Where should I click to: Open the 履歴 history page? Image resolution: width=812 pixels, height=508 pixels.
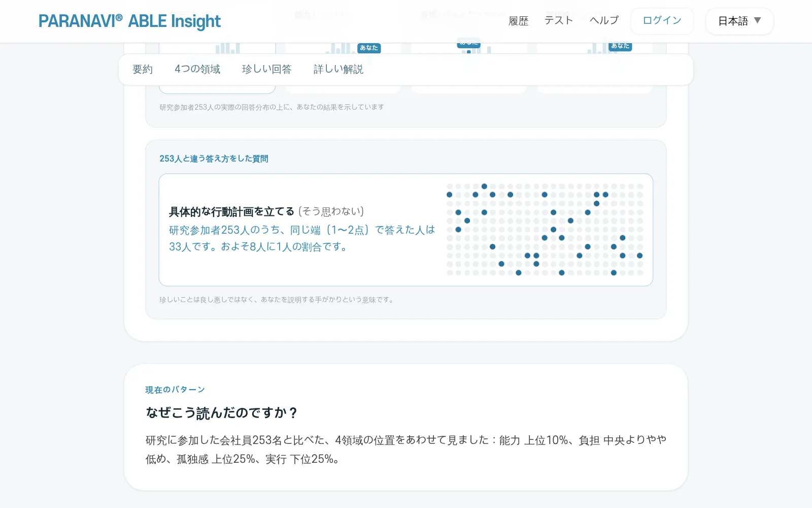(518, 21)
